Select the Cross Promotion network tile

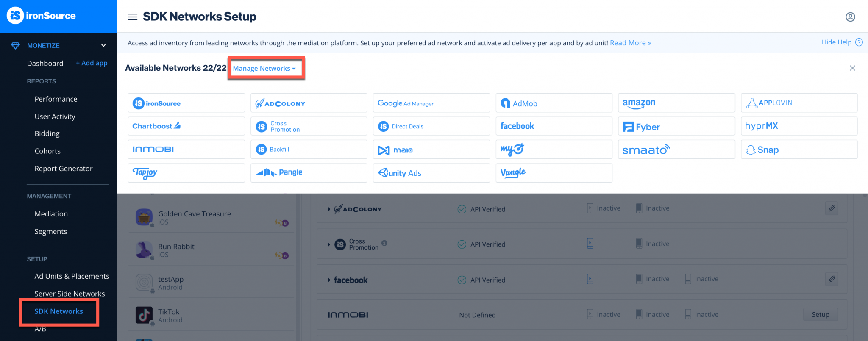pyautogui.click(x=309, y=126)
